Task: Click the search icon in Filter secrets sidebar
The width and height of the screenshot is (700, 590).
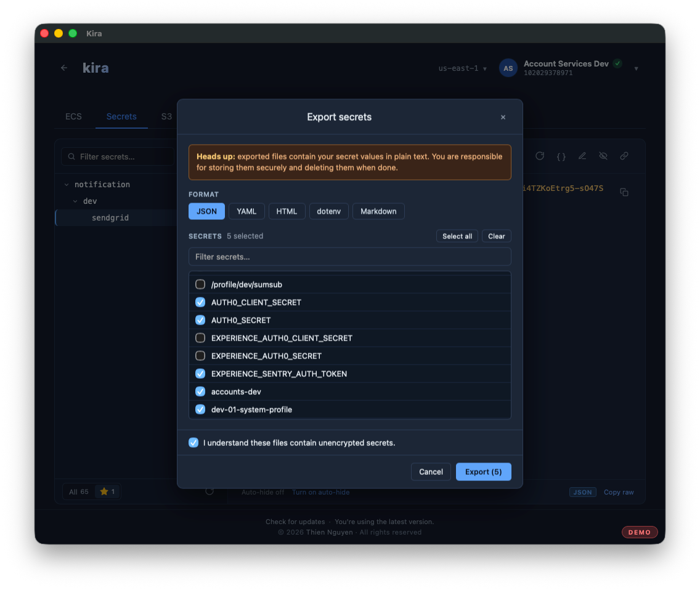Action: (71, 156)
